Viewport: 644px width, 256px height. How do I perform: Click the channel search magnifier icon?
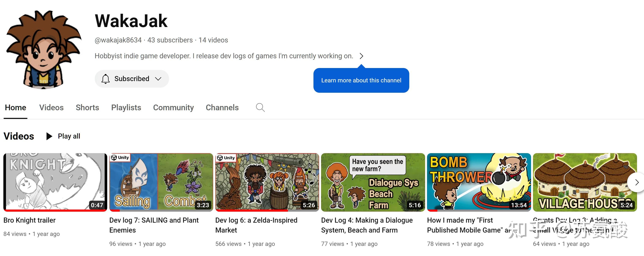[260, 108]
